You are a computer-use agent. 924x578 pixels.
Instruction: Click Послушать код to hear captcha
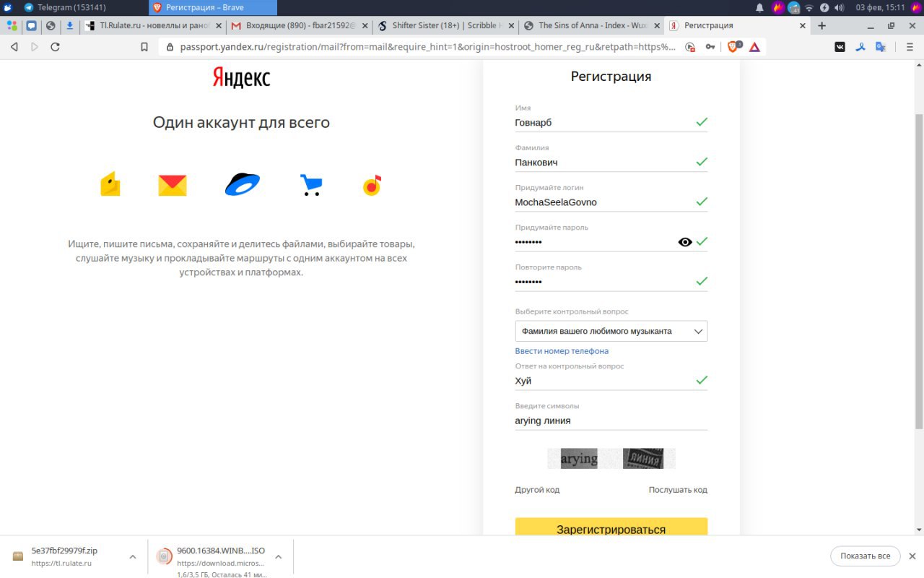coord(678,490)
